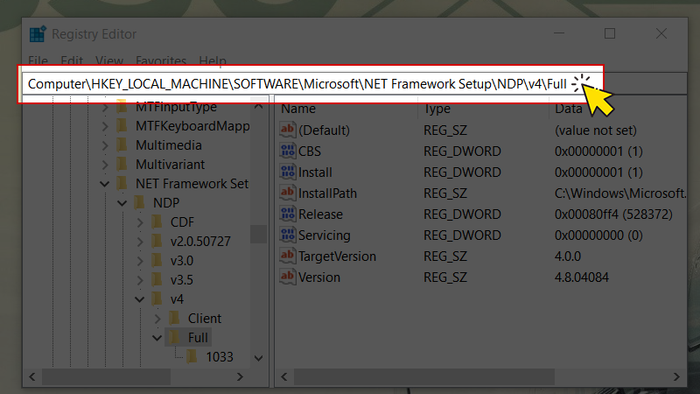The width and height of the screenshot is (700, 394).
Task: Expand the Multimedia key
Action: point(104,145)
